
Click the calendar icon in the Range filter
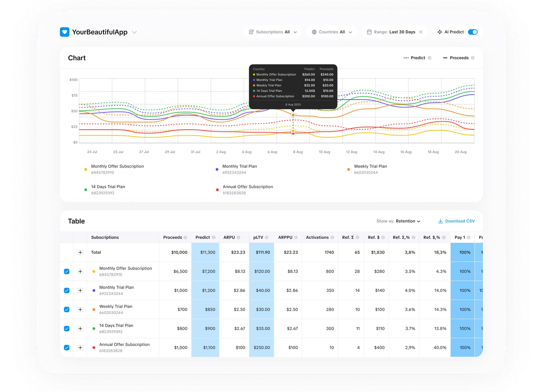[370, 32]
